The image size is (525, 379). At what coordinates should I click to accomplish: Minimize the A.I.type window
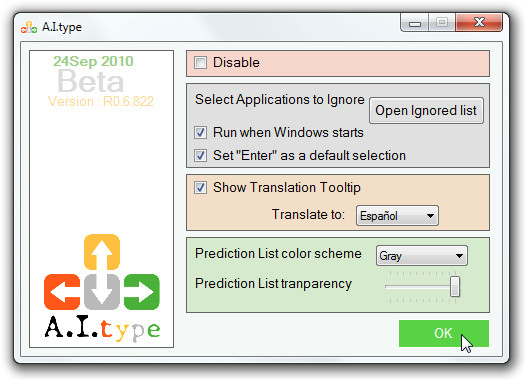(x=415, y=23)
